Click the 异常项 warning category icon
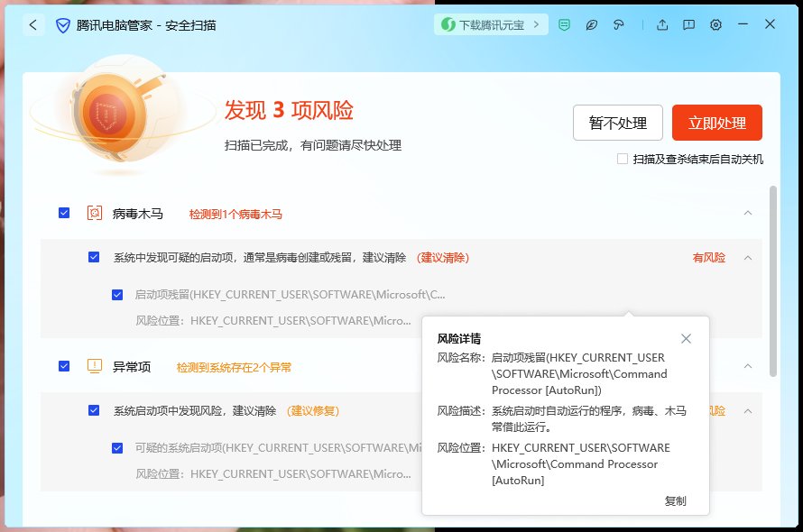Image resolution: width=803 pixels, height=532 pixels. [x=95, y=366]
